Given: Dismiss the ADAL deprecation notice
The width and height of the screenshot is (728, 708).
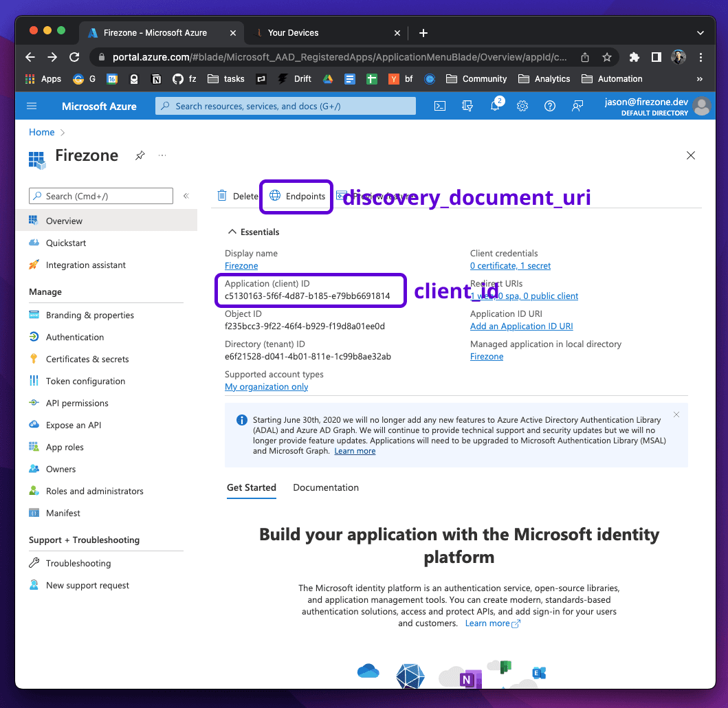Looking at the screenshot, I should tap(676, 414).
